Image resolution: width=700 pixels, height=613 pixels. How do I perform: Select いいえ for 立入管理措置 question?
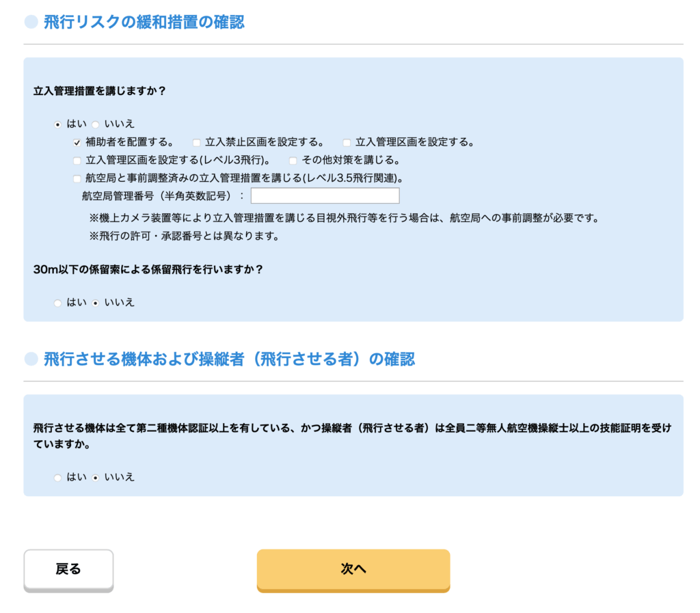click(96, 124)
